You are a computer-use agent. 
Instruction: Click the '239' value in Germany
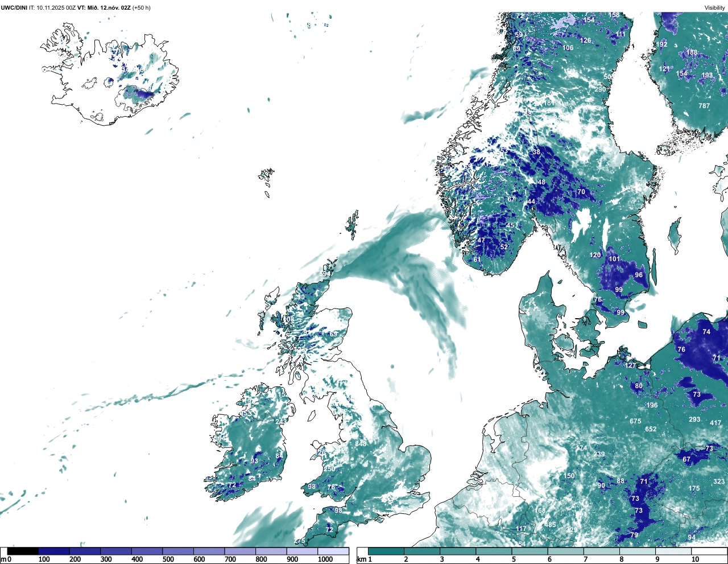click(599, 454)
